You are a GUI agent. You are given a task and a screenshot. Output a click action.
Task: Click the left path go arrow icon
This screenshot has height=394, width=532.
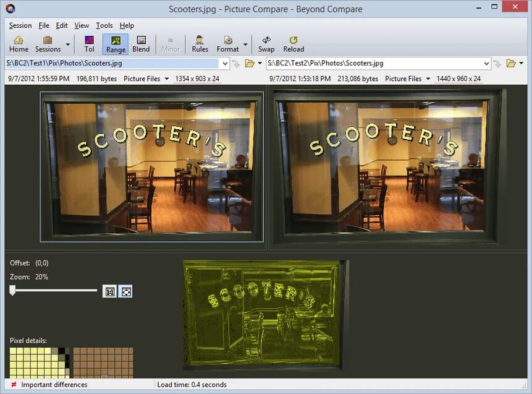pos(235,63)
